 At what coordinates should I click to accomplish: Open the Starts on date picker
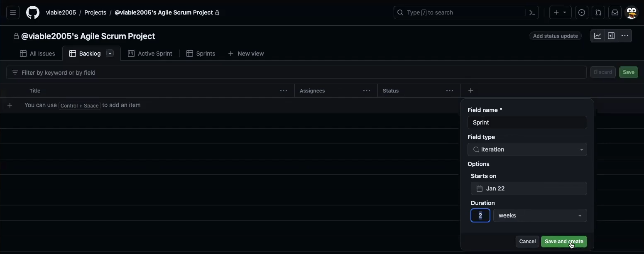(529, 188)
